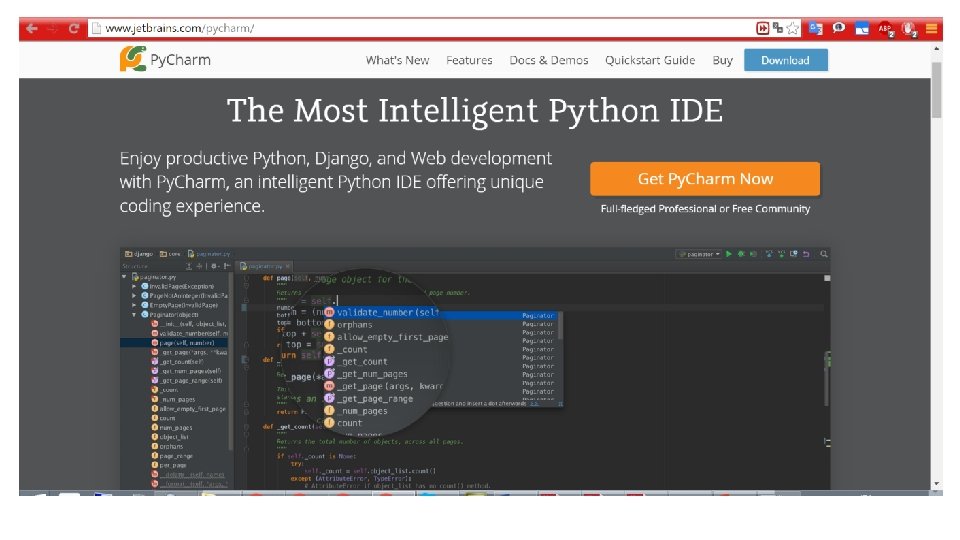Click the green Debug bug icon in IDE screenshot

(x=741, y=254)
